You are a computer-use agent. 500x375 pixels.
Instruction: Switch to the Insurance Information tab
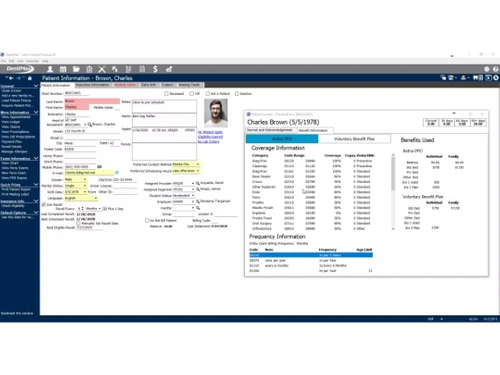92,85
